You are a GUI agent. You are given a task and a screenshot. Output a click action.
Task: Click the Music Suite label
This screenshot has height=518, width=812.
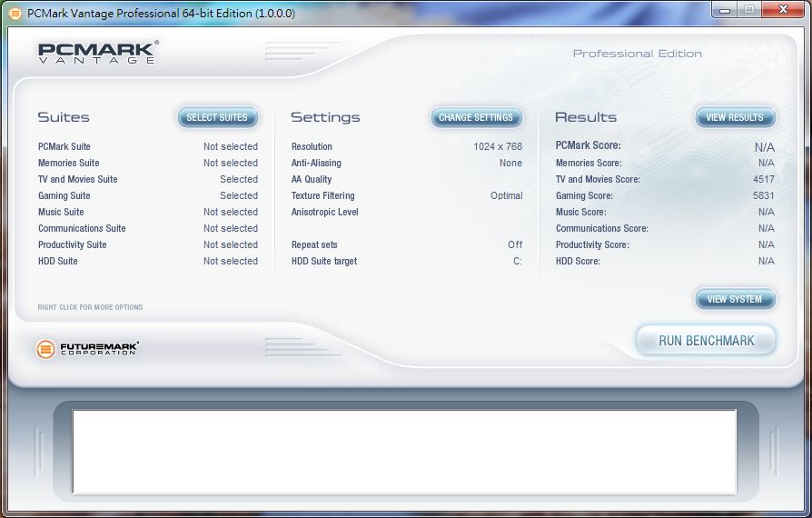coord(61,212)
